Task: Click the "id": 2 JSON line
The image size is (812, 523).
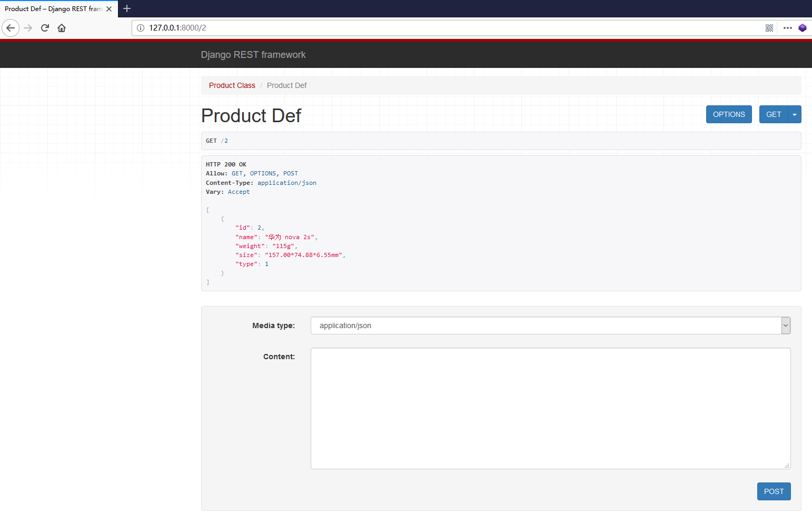Action: (250, 228)
